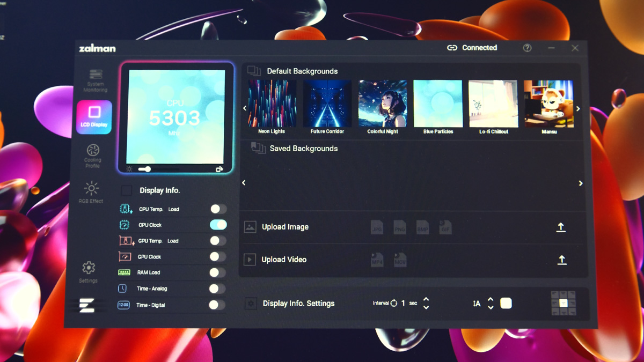The height and width of the screenshot is (362, 644).
Task: Click the Upload Image picture icon
Action: [250, 227]
